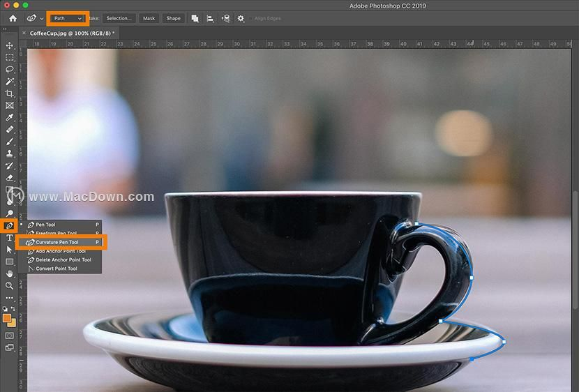The image size is (579, 392).
Task: Open the Path mode dropdown
Action: [68, 18]
